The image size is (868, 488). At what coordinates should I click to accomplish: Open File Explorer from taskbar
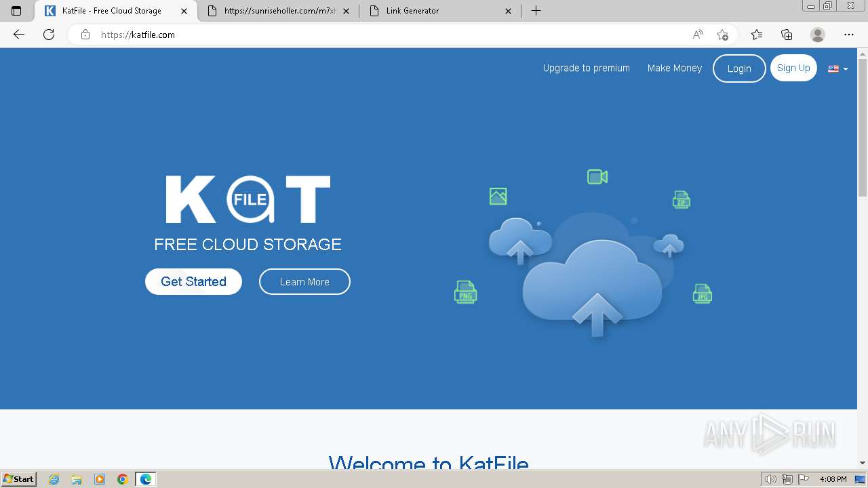(x=77, y=479)
